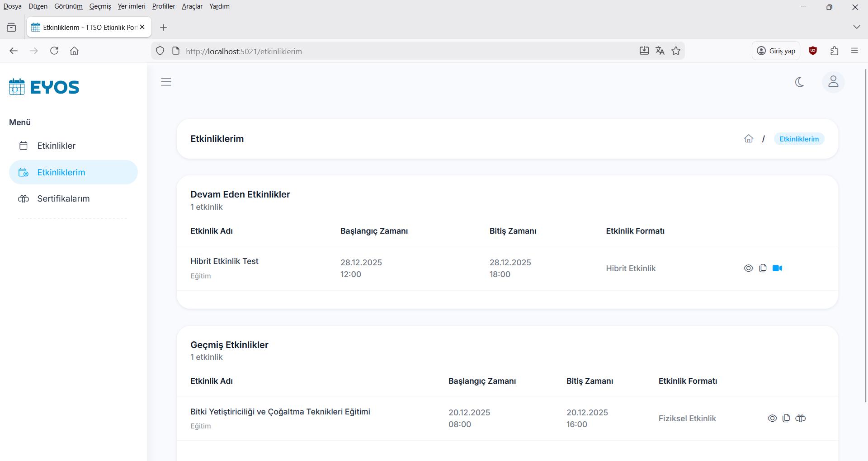Image resolution: width=868 pixels, height=461 pixels.
Task: Open the user profile avatar menu
Action: 833,82
